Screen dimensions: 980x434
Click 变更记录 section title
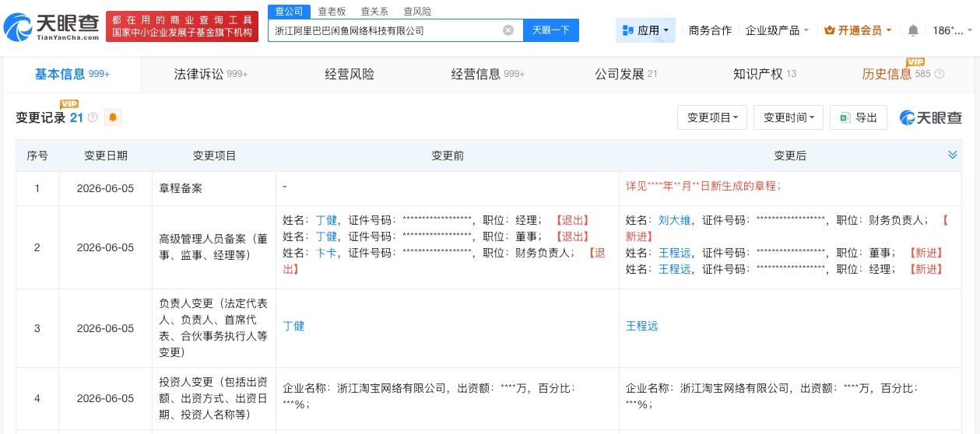pos(40,117)
